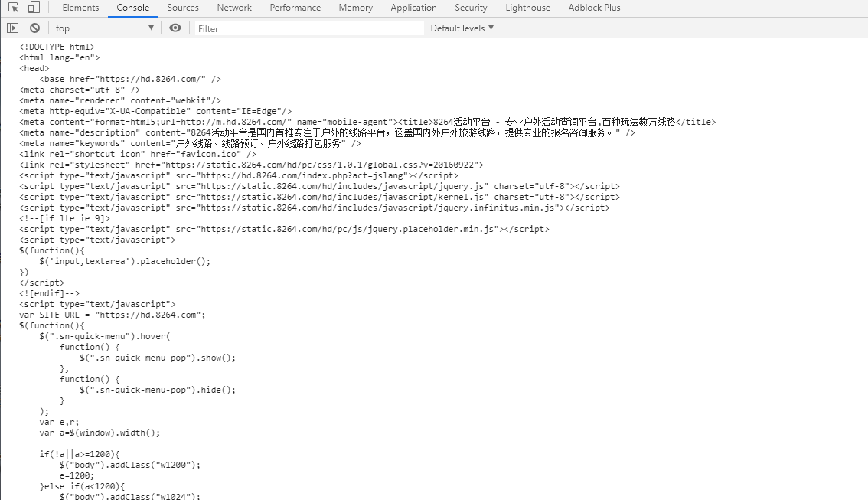Expand the Default levels dropdown
868x500 pixels.
[462, 28]
